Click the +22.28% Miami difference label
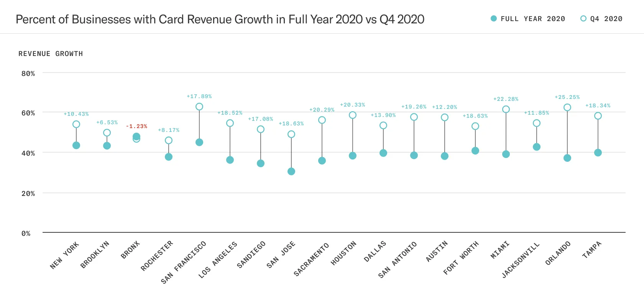Screen dimensions: 644x301 [x=506, y=99]
